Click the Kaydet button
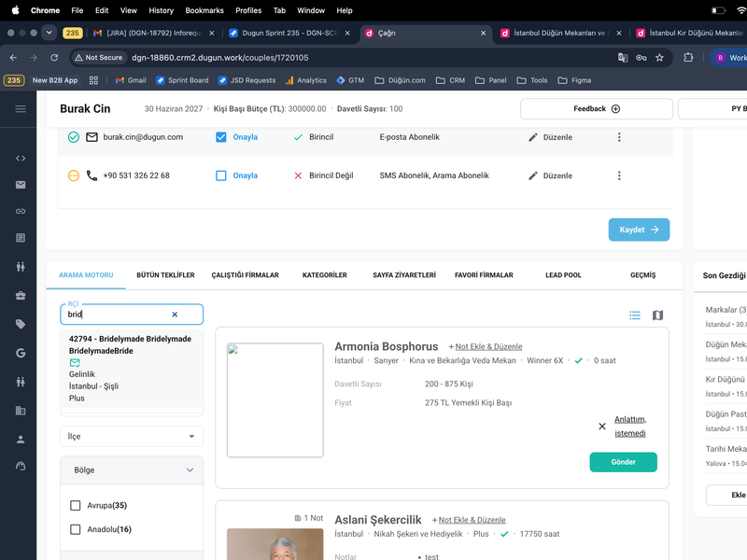The height and width of the screenshot is (560, 747). [639, 230]
